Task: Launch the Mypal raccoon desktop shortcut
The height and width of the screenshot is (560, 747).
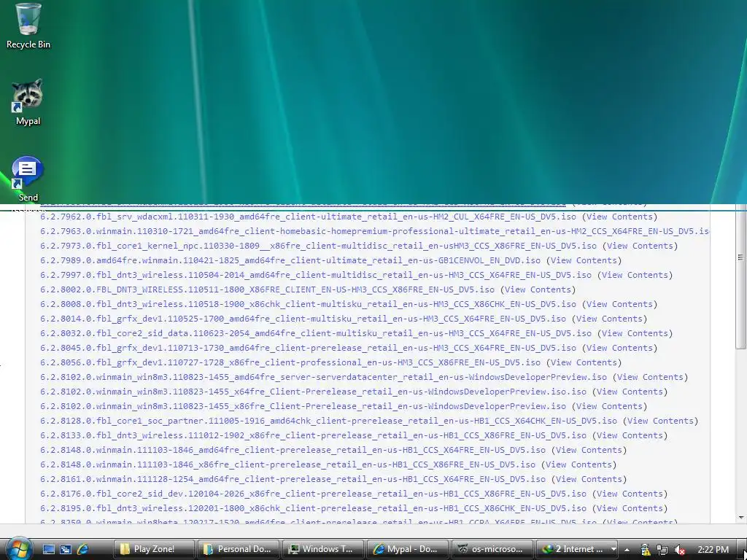Action: [x=28, y=102]
